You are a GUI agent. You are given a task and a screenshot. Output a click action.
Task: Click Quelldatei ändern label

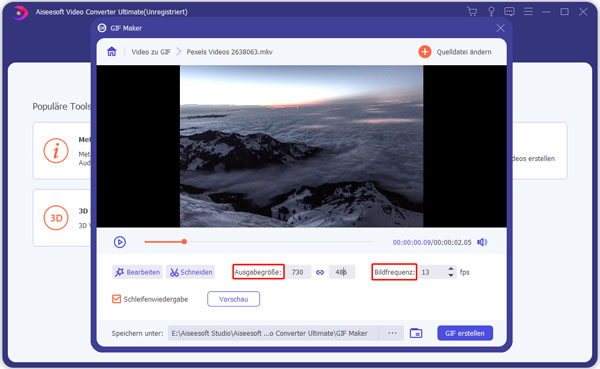pyautogui.click(x=464, y=52)
